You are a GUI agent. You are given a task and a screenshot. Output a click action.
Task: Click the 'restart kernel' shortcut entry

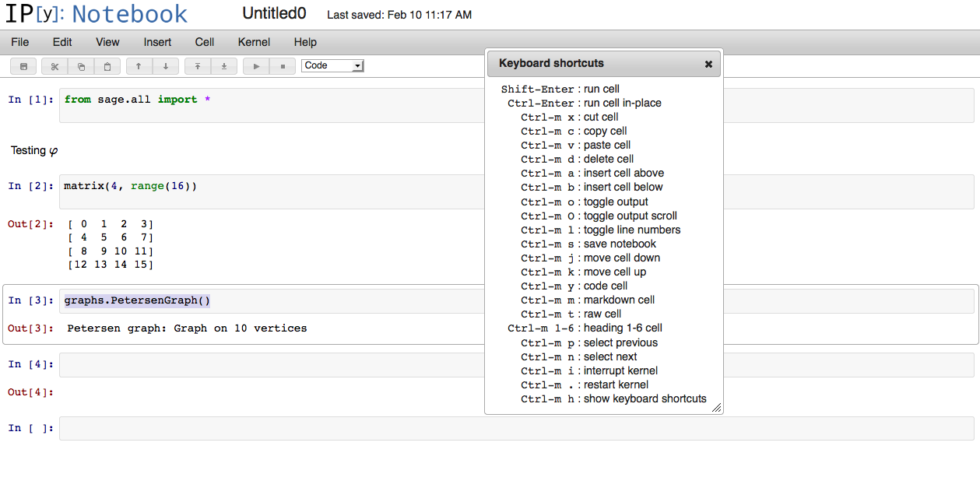585,384
